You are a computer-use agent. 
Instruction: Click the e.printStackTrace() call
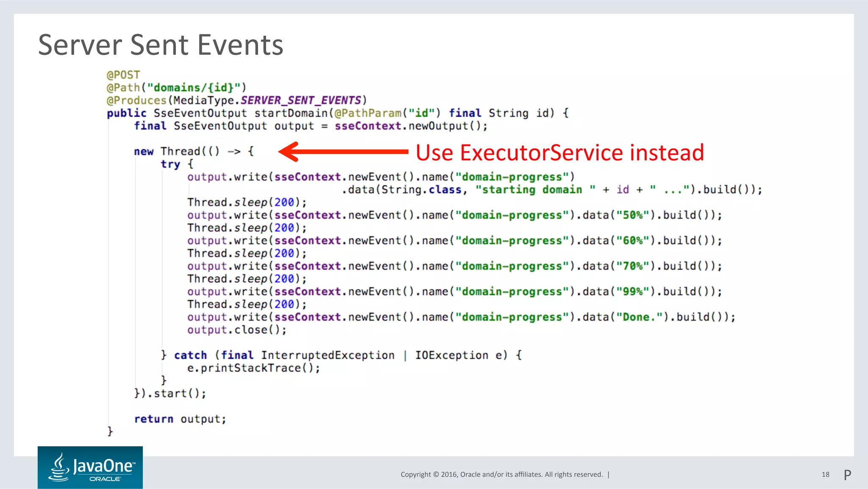coord(253,368)
